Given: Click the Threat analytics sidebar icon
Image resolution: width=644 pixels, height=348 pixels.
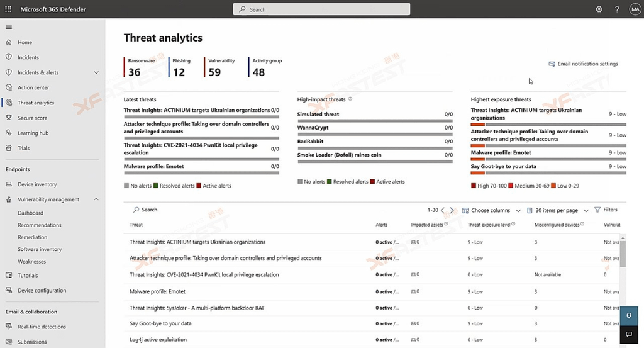Looking at the screenshot, I should 9,103.
